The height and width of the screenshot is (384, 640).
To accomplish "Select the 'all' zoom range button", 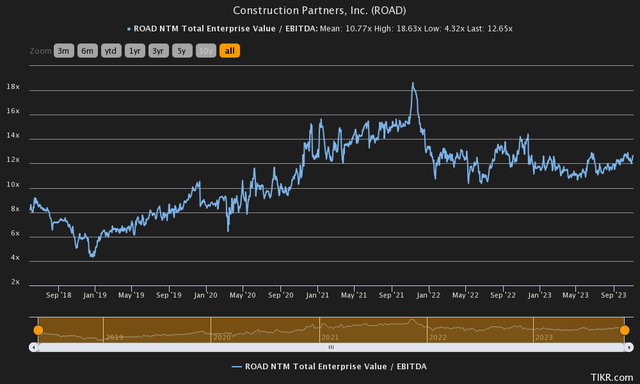I will point(230,51).
